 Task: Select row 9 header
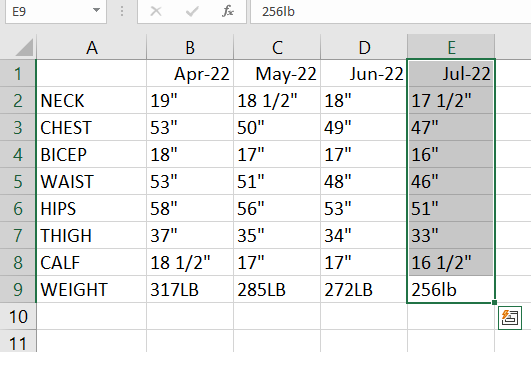click(x=18, y=289)
